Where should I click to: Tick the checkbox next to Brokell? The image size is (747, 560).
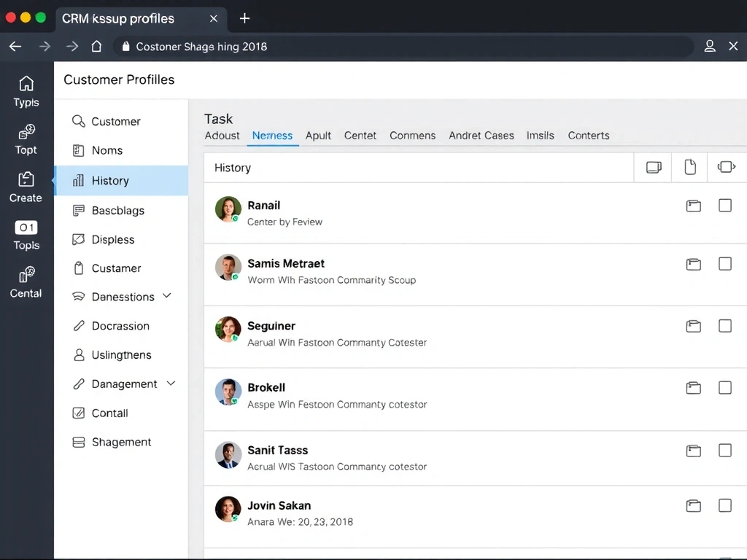coord(725,388)
